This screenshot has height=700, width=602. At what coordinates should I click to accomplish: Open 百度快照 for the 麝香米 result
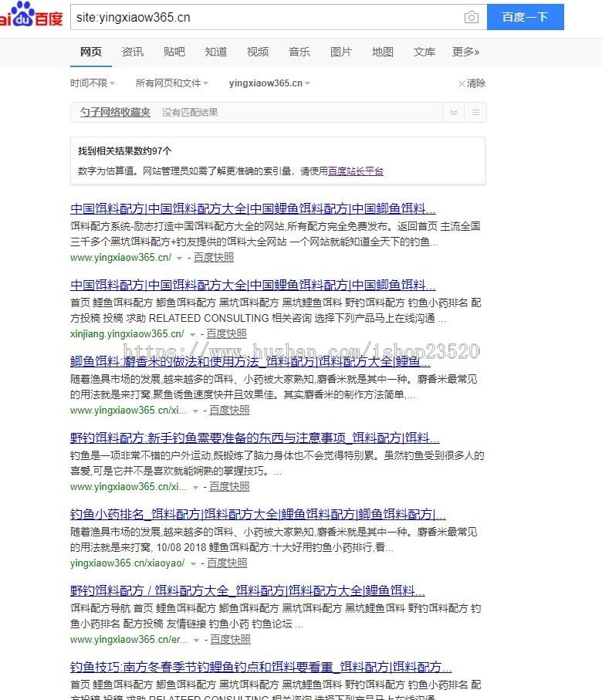pos(229,411)
